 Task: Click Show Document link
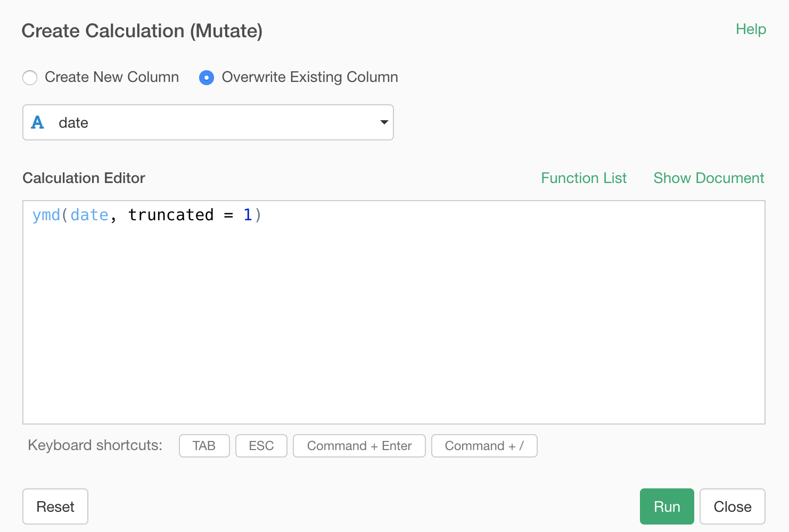point(709,178)
